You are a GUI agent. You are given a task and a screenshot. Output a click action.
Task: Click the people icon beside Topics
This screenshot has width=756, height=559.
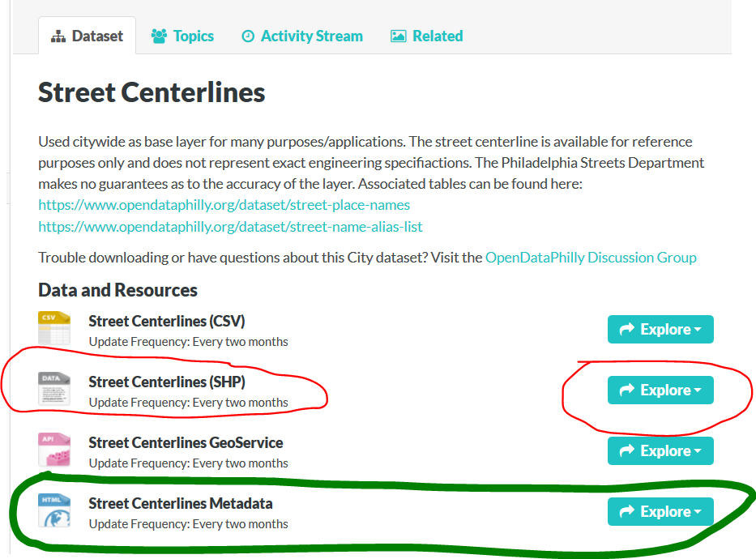(x=159, y=36)
